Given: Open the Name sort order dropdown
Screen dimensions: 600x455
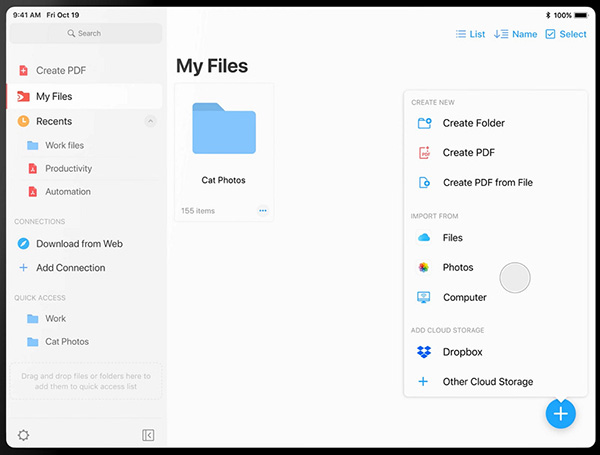Looking at the screenshot, I should [515, 34].
